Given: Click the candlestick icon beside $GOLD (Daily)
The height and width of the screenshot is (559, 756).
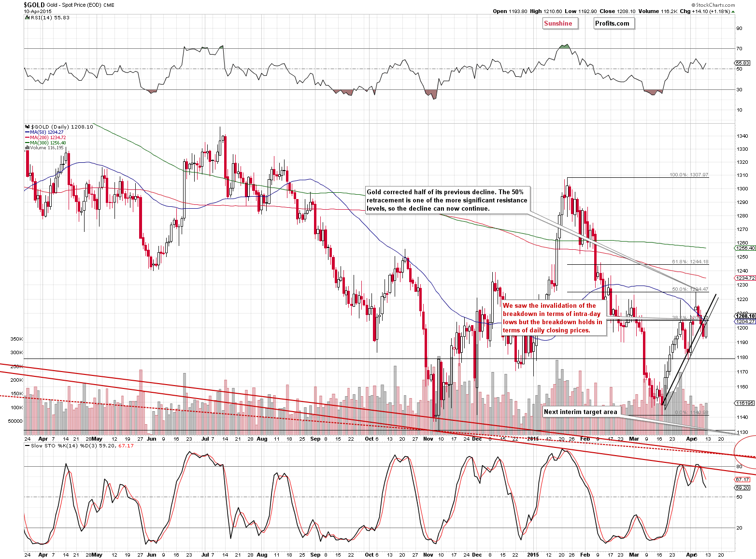Looking at the screenshot, I should click(x=27, y=127).
